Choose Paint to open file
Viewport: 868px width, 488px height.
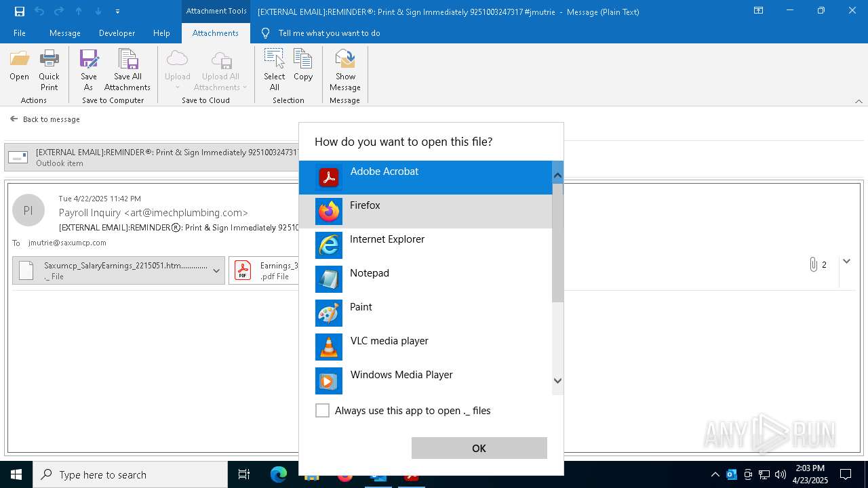[426, 313]
